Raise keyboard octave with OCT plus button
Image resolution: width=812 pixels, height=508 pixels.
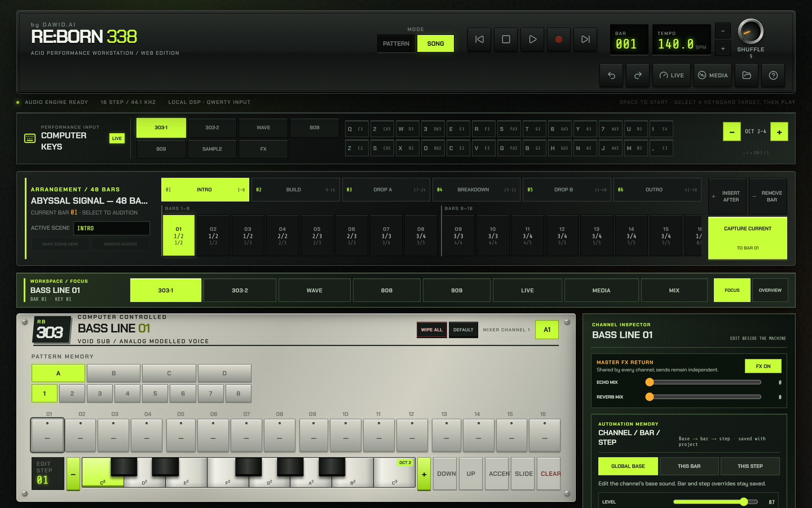point(779,132)
